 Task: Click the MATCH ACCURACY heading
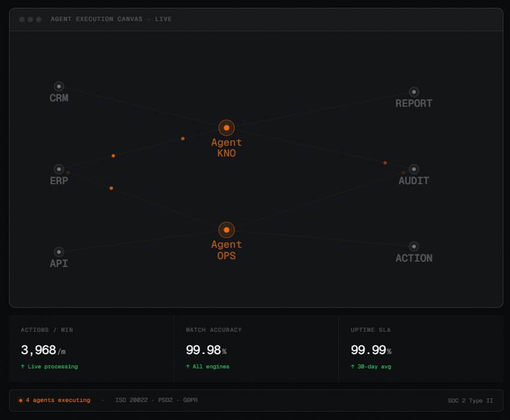tap(214, 330)
